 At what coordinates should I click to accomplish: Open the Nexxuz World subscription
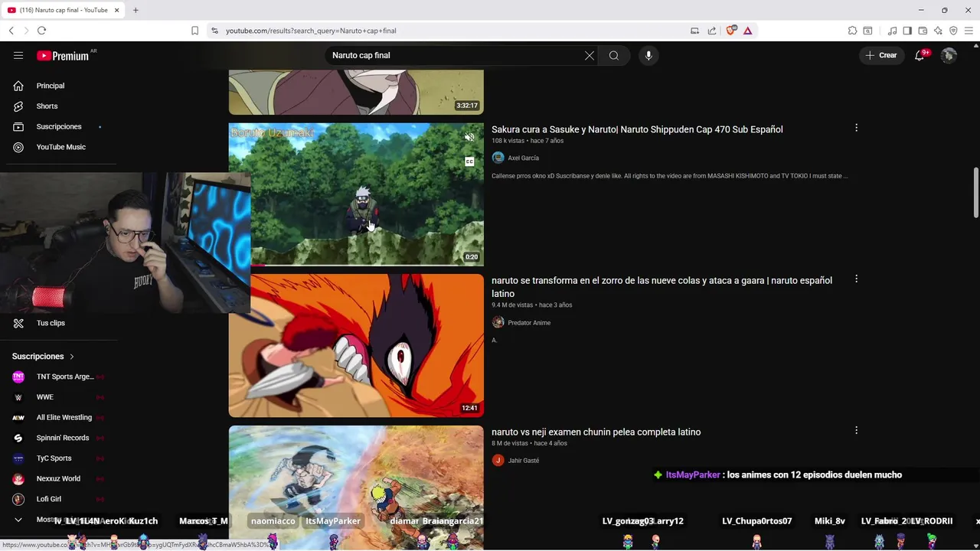point(58,478)
